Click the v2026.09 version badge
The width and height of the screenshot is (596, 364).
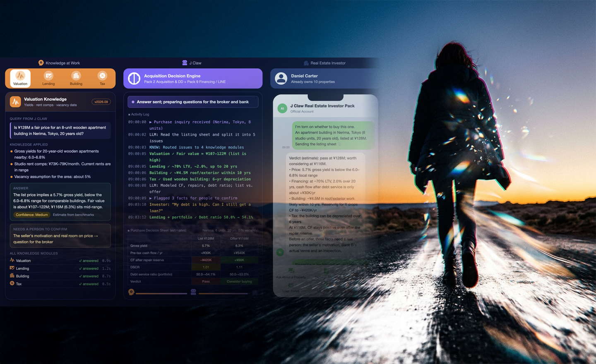click(x=101, y=102)
